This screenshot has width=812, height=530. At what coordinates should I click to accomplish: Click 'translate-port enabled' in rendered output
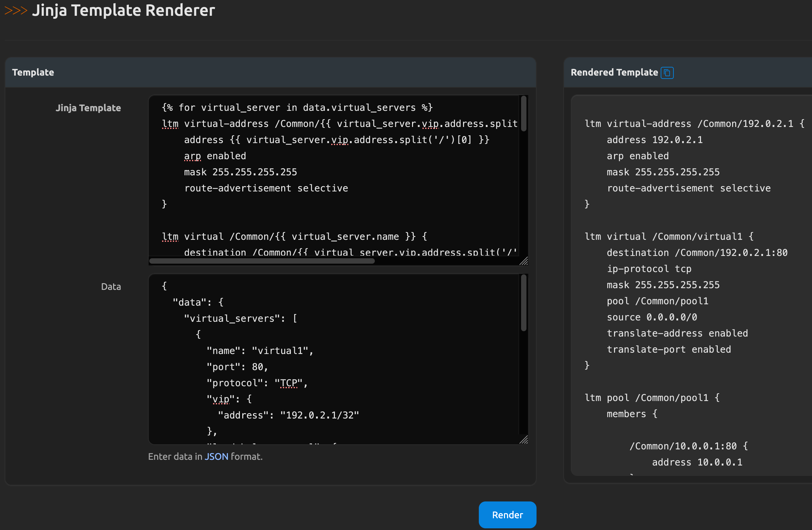pos(668,349)
